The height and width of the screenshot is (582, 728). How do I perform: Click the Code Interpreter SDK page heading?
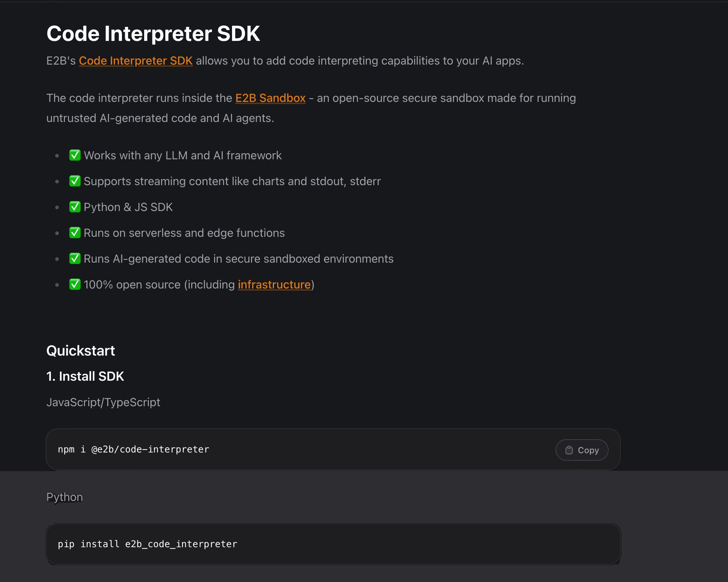coord(153,34)
